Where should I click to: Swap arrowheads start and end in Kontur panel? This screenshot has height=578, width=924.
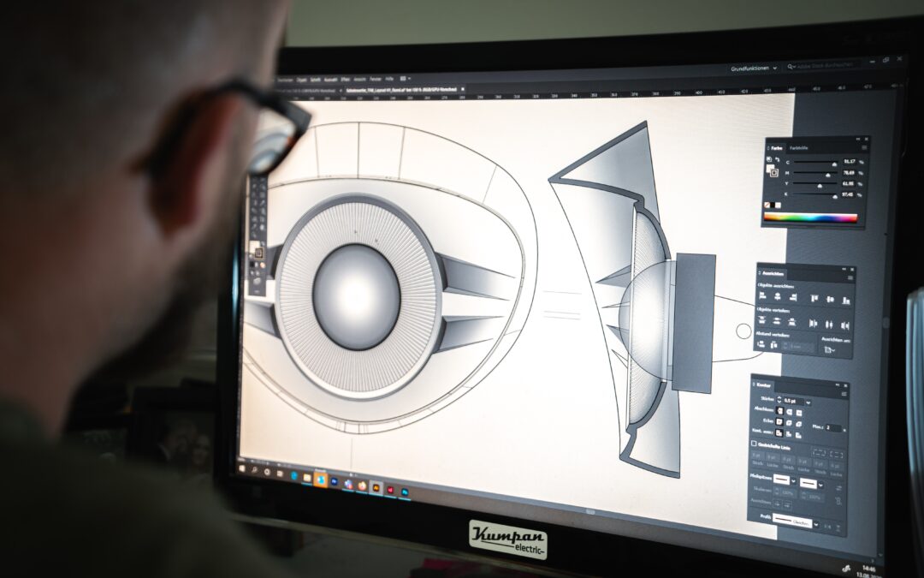point(839,488)
